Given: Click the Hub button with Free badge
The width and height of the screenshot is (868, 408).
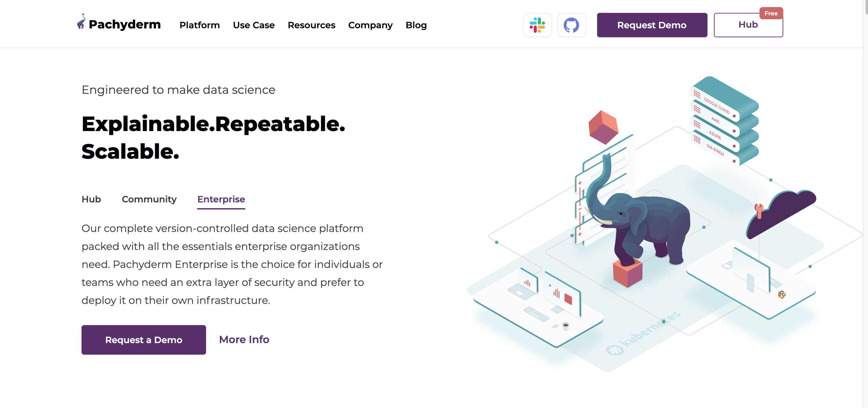Looking at the screenshot, I should [748, 24].
